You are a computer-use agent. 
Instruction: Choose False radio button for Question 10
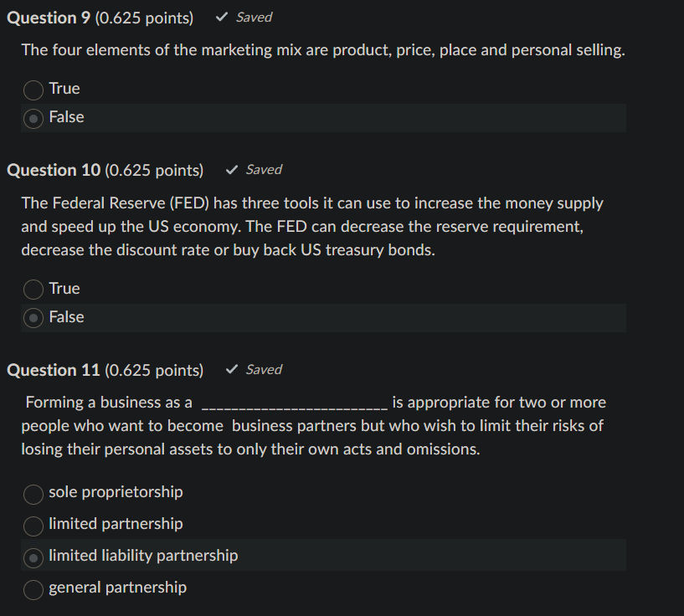tap(33, 318)
